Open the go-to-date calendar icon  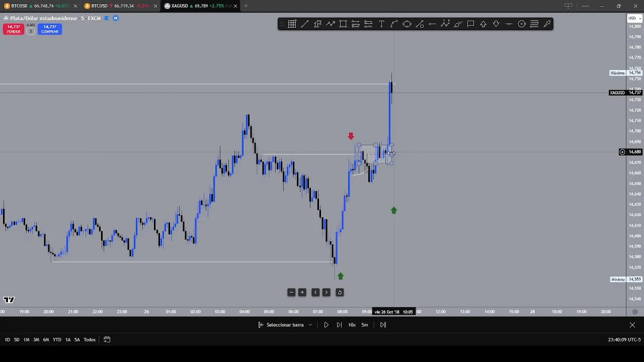(x=107, y=340)
